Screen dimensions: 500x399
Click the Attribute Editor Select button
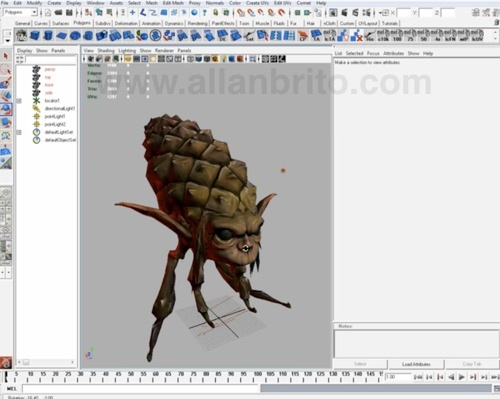pyautogui.click(x=360, y=364)
